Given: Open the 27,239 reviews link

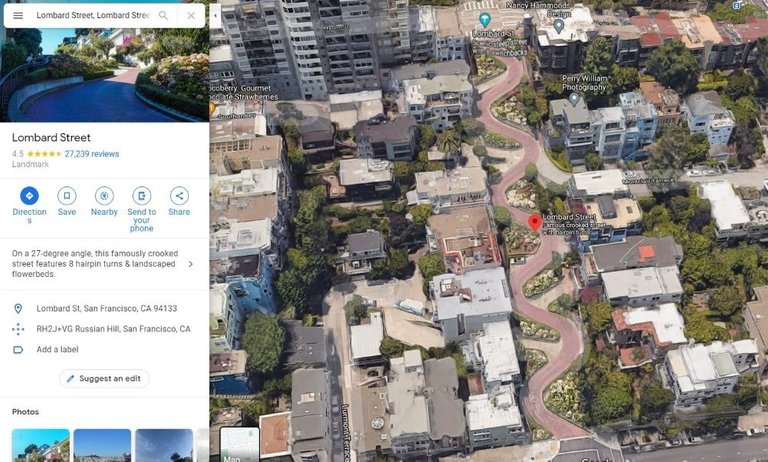Looking at the screenshot, I should tap(92, 154).
